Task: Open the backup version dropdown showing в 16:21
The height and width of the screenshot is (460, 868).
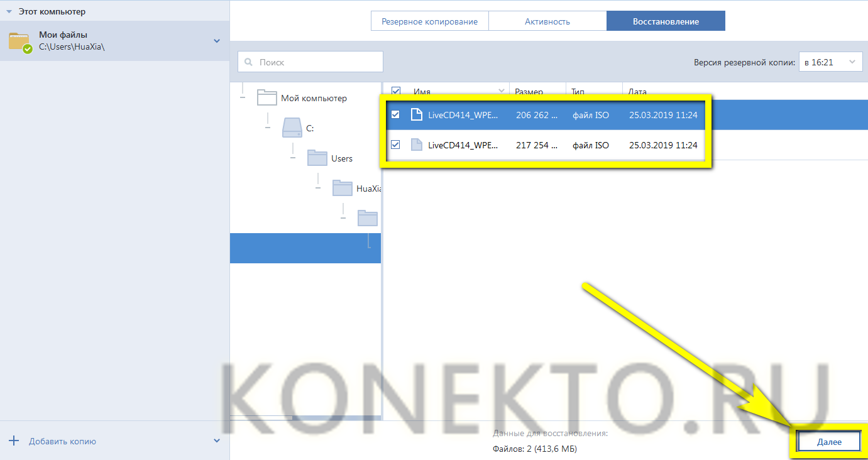Action: pyautogui.click(x=830, y=62)
